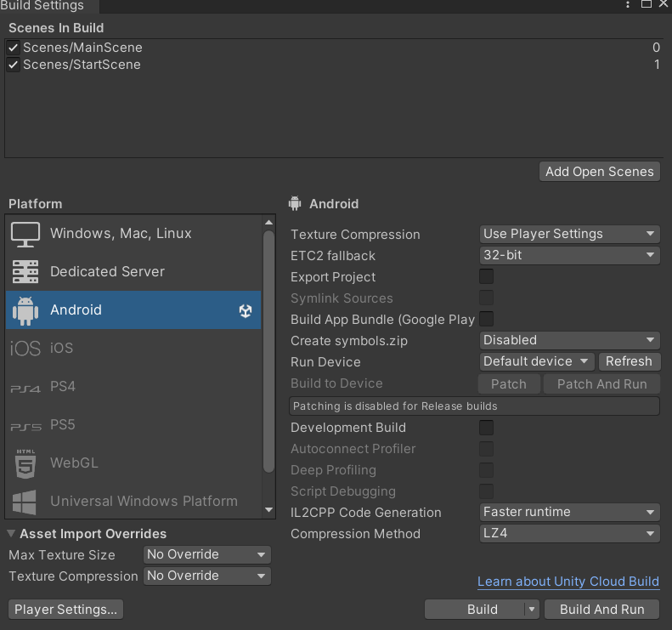Image resolution: width=672 pixels, height=630 pixels.
Task: Enable Build App Bundle (Google Play) checkbox
Action: coord(487,319)
